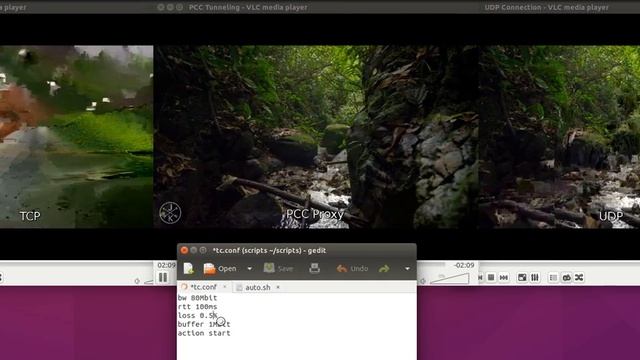The height and width of the screenshot is (360, 640).
Task: Skip to next media in UDP VLC
Action: [x=504, y=278]
